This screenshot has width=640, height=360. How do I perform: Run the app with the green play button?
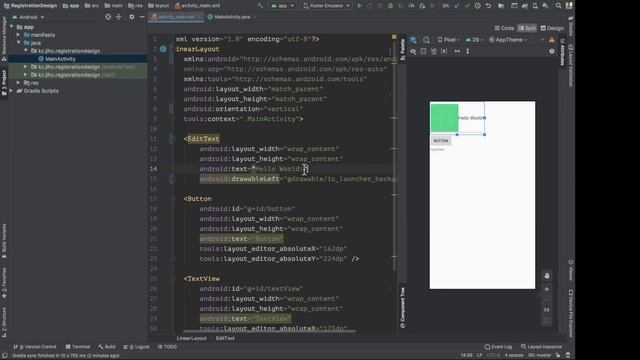[359, 6]
